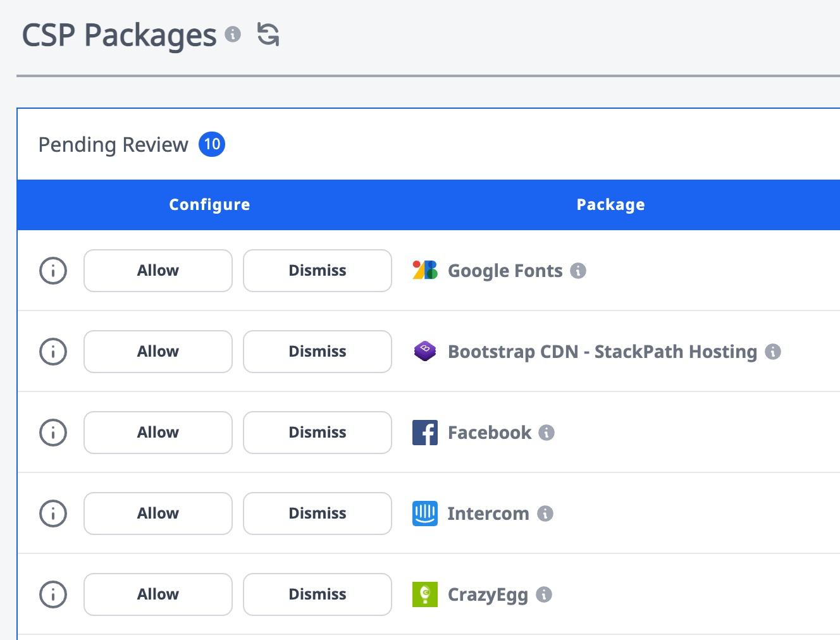Image resolution: width=840 pixels, height=640 pixels.
Task: Click the Configure column header
Action: pyautogui.click(x=209, y=205)
